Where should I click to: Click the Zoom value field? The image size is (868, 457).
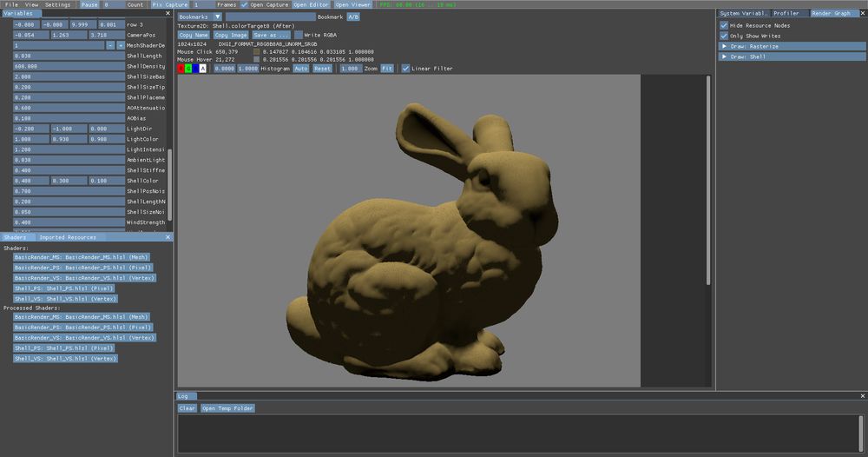[x=350, y=68]
